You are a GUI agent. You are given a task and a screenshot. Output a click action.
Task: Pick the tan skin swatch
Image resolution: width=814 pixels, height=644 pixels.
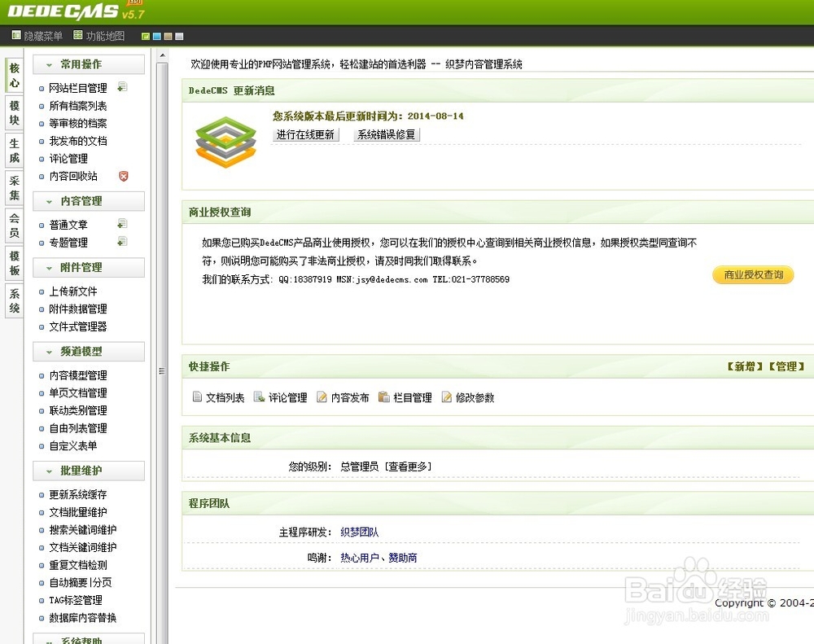(168, 37)
